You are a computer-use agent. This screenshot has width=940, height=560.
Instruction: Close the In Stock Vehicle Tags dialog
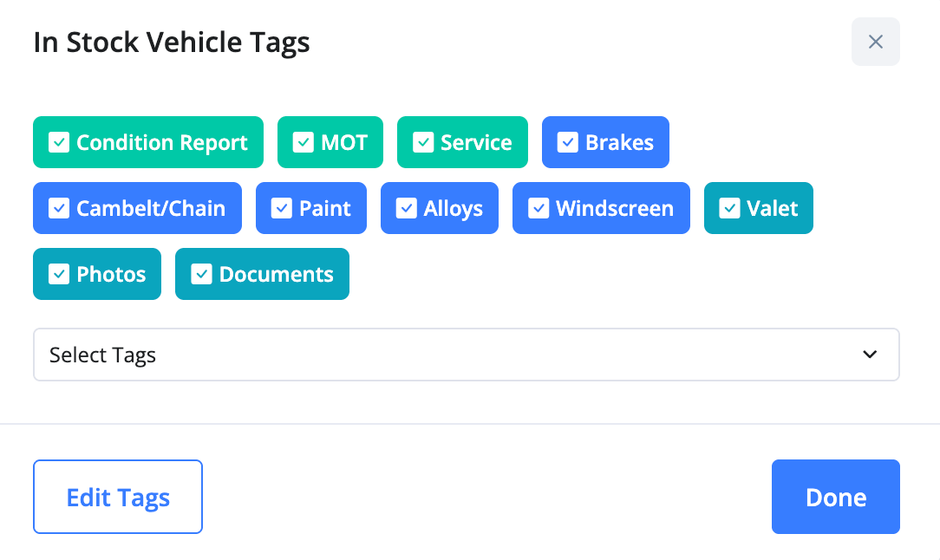(x=875, y=42)
